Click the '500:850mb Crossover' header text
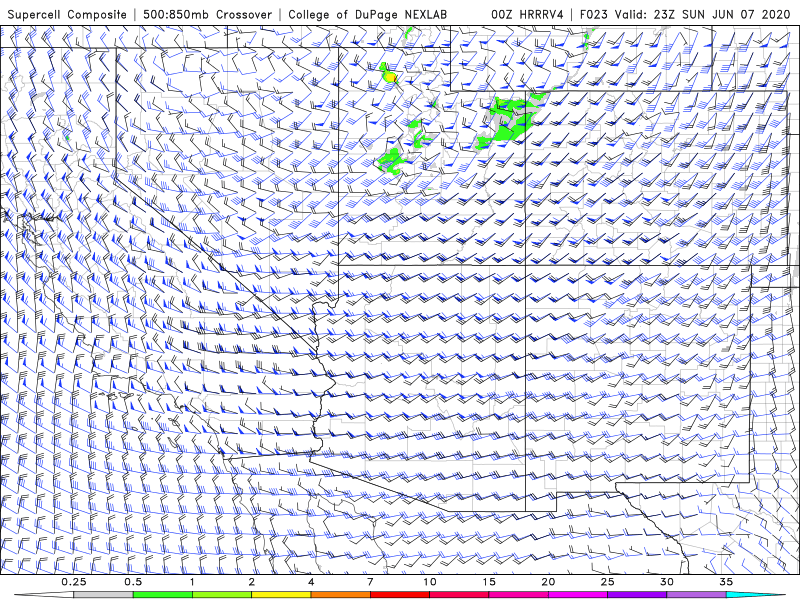 click(208, 15)
